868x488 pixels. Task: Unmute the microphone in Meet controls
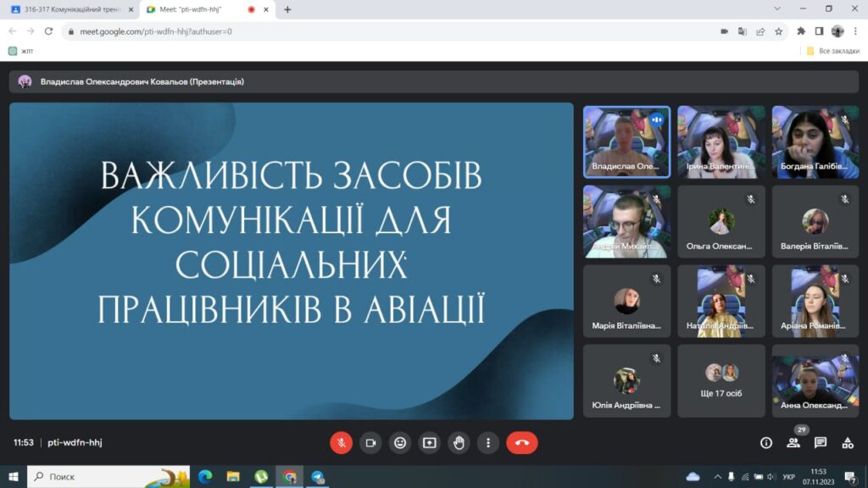coord(341,442)
